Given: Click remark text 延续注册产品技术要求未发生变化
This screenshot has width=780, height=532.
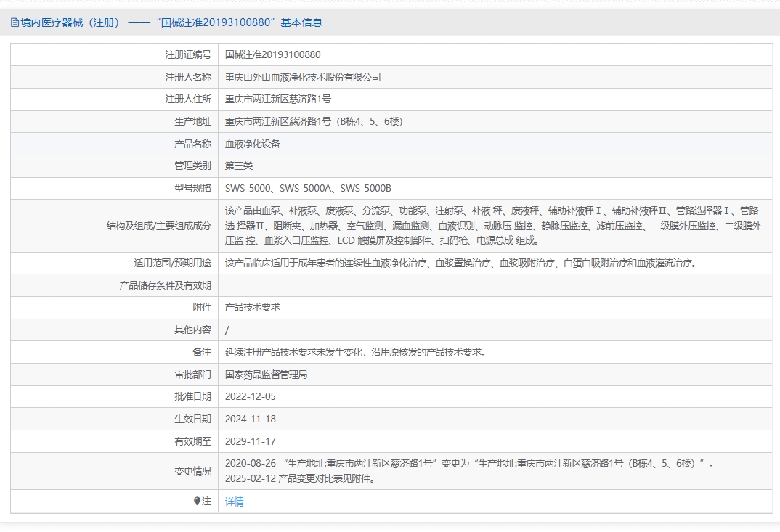Looking at the screenshot, I should pyautogui.click(x=356, y=352).
